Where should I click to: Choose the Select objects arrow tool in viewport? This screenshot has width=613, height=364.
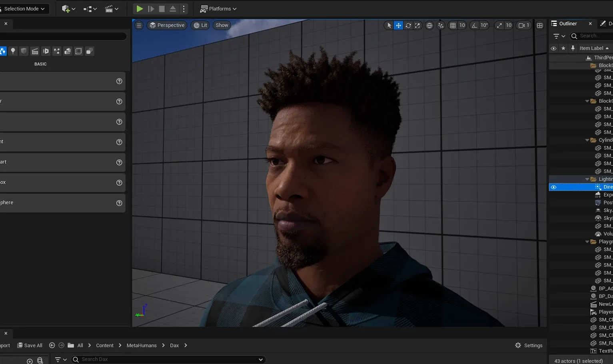click(x=389, y=25)
